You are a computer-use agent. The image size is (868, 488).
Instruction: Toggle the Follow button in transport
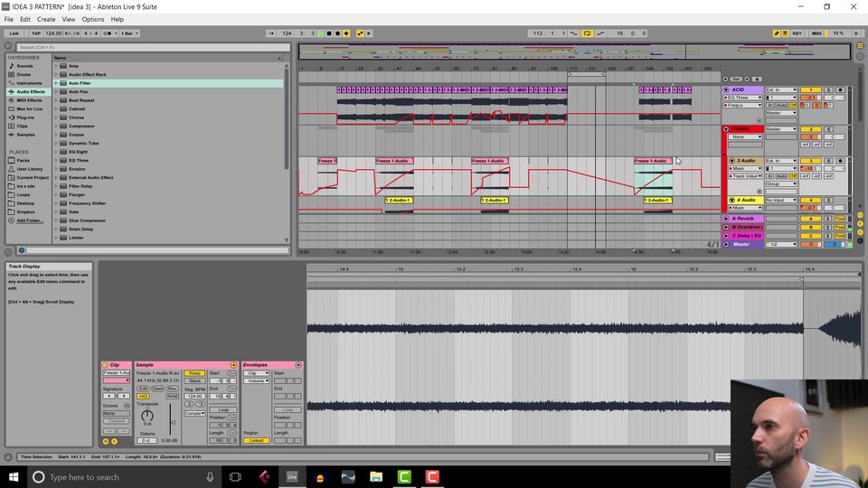[x=271, y=33]
